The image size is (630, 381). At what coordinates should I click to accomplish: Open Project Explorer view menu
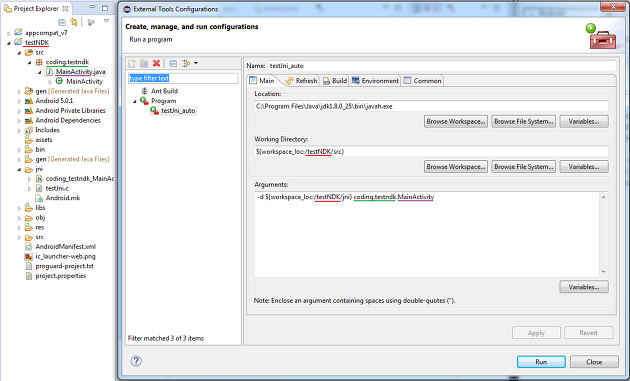106,21
